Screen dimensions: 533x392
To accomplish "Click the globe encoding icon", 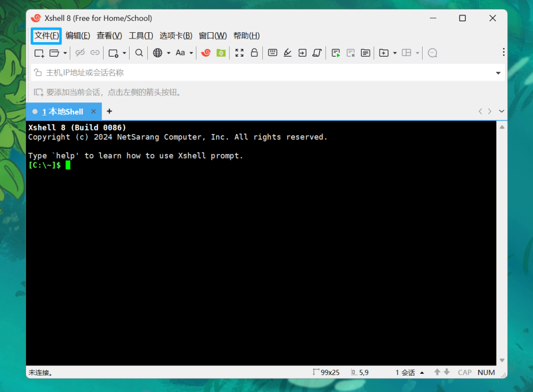I will pyautogui.click(x=158, y=53).
